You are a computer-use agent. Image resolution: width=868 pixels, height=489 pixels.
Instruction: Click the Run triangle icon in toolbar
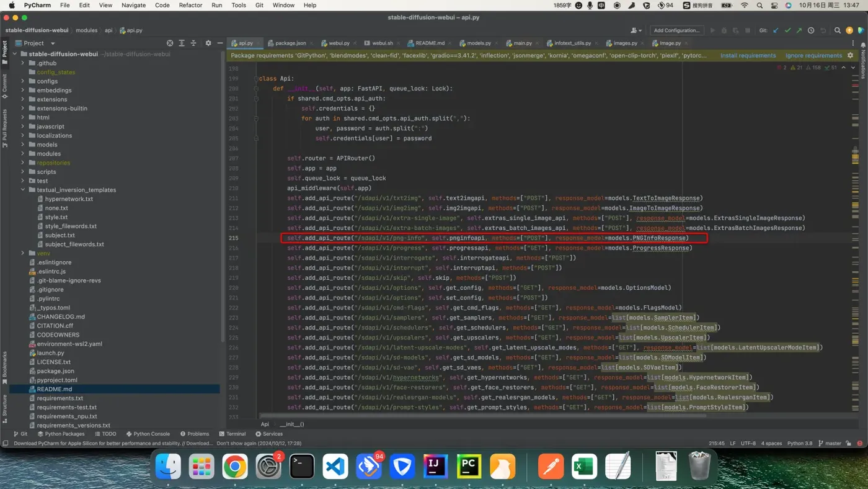(712, 30)
